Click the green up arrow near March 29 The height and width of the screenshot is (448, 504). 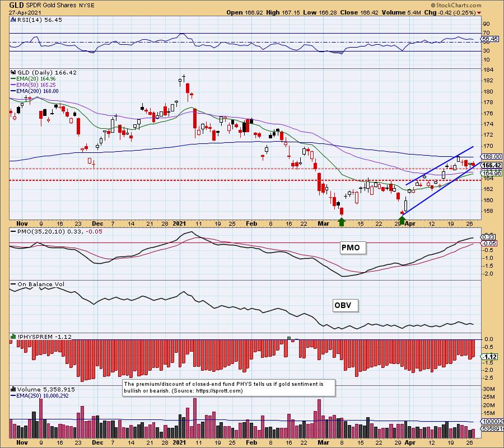(x=402, y=221)
